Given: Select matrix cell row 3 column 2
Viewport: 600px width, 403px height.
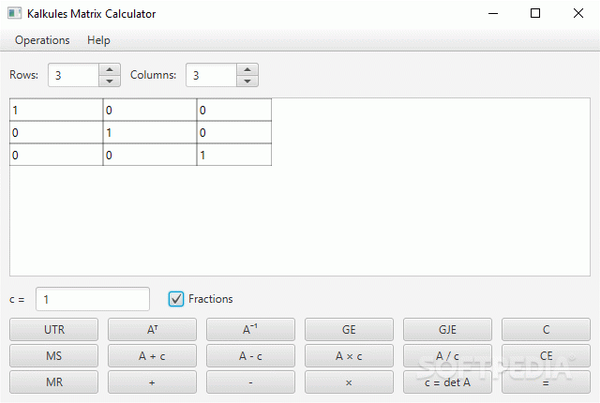Looking at the screenshot, I should tap(150, 155).
